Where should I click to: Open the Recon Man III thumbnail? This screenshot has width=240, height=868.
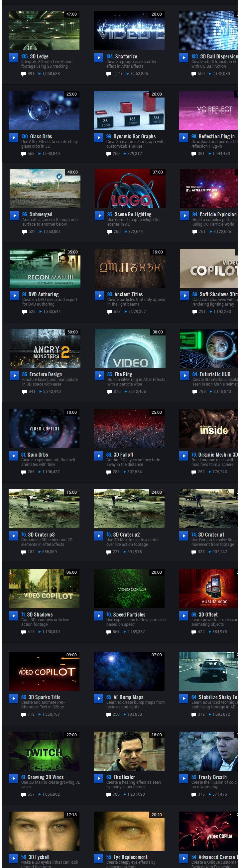[x=45, y=268]
